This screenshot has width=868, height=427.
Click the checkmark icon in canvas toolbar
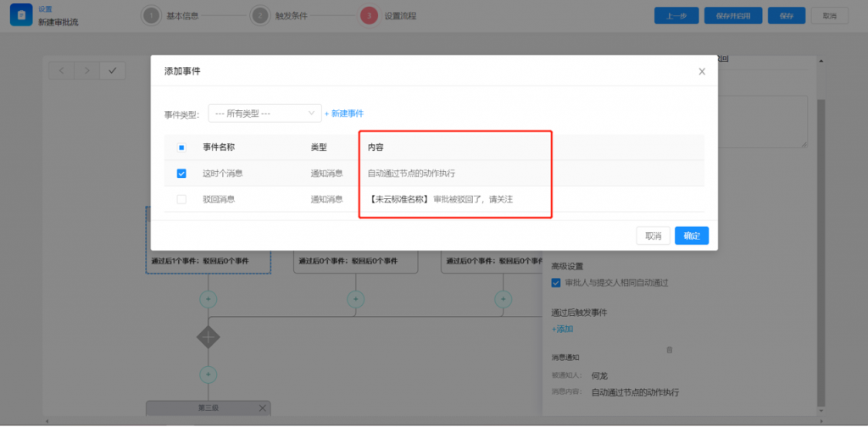pos(112,70)
